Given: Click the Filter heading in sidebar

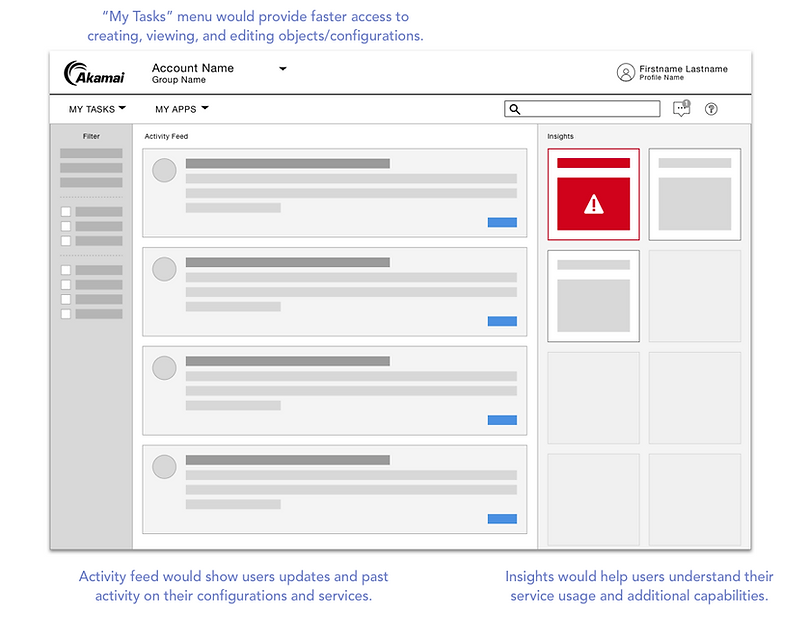Looking at the screenshot, I should [91, 136].
